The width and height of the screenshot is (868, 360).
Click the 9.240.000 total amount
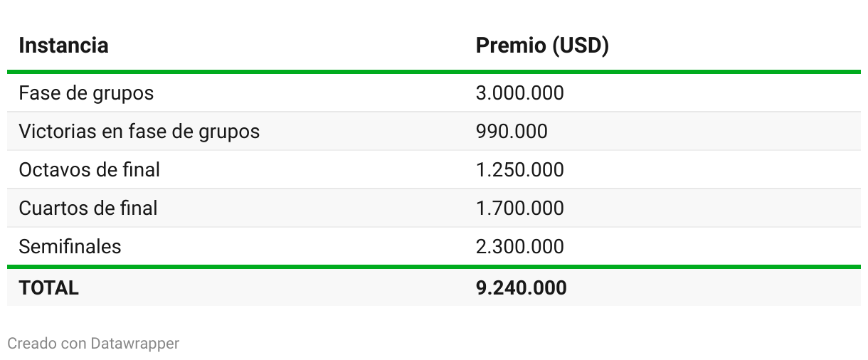(x=521, y=287)
